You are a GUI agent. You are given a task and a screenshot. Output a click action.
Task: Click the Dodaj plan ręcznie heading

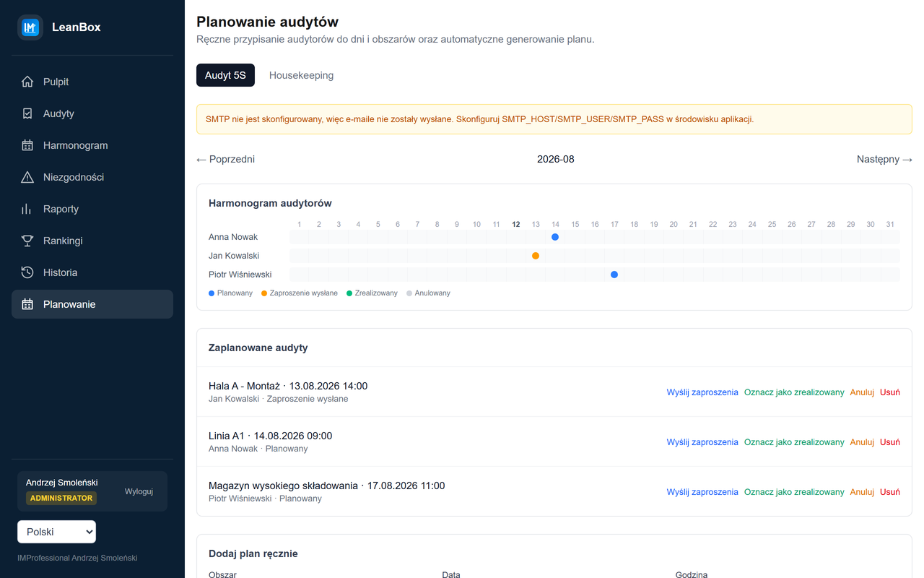(x=253, y=553)
